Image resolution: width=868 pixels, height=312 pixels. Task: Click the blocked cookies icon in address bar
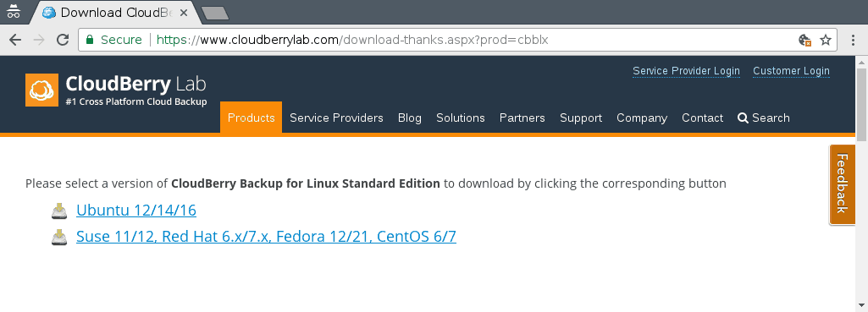click(804, 40)
